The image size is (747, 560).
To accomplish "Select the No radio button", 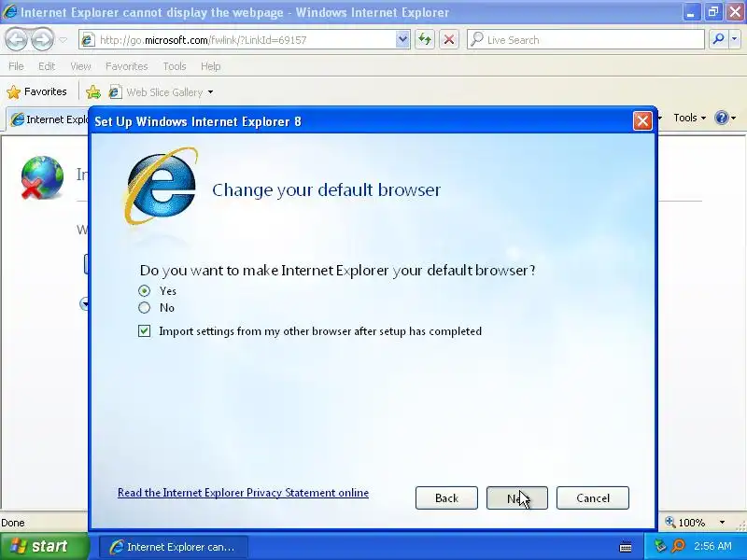I will click(x=144, y=308).
